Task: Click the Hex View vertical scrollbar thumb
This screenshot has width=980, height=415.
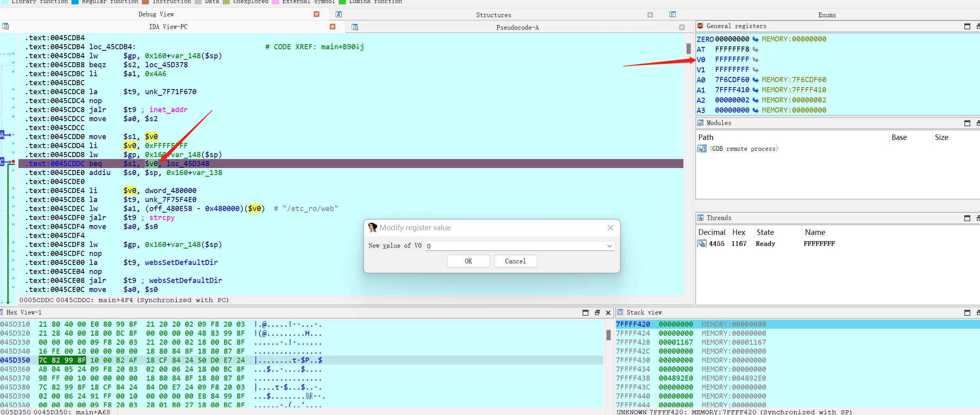Action: click(x=608, y=335)
